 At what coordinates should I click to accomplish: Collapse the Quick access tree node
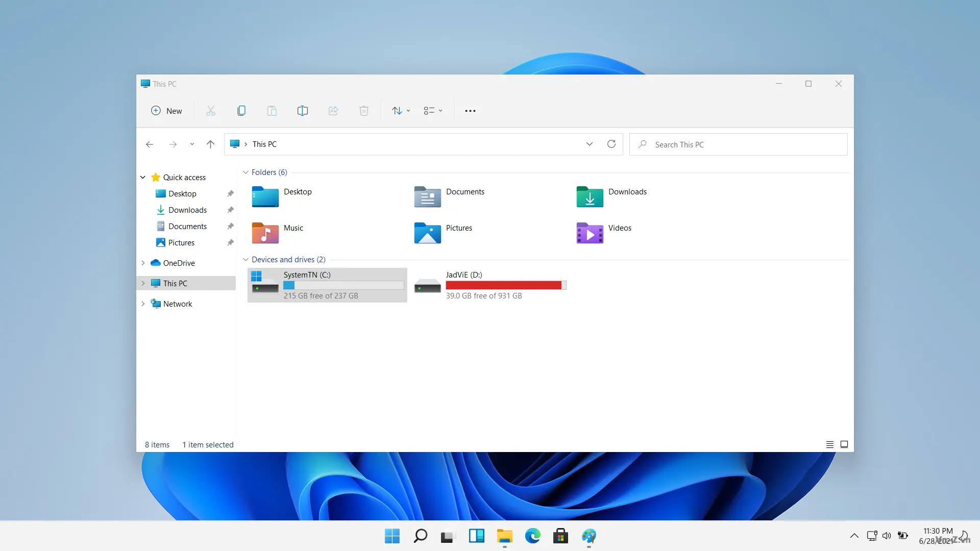coord(143,178)
